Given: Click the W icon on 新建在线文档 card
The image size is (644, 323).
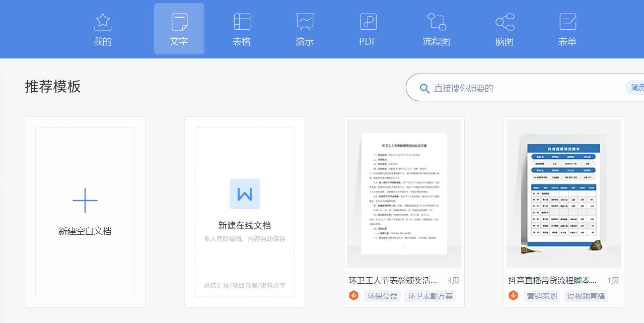Looking at the screenshot, I should click(245, 194).
